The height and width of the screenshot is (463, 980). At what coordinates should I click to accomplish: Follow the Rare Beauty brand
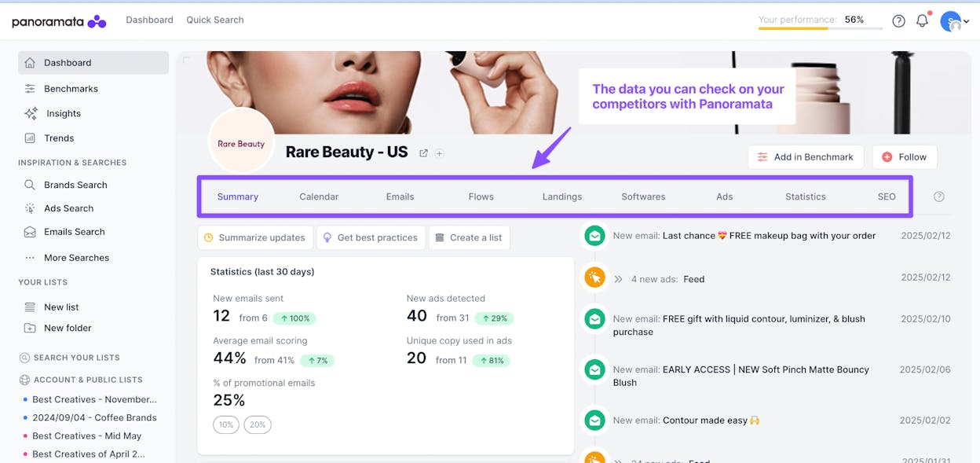(x=905, y=157)
